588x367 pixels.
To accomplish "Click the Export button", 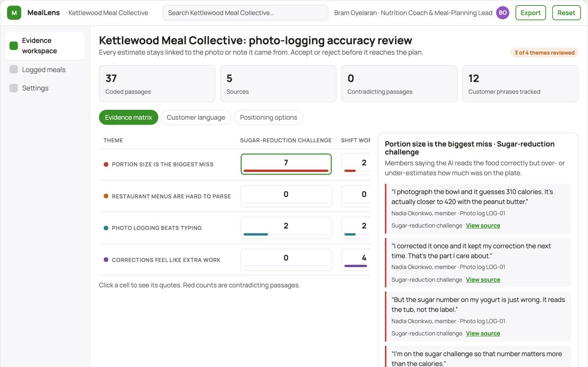I will pyautogui.click(x=531, y=13).
